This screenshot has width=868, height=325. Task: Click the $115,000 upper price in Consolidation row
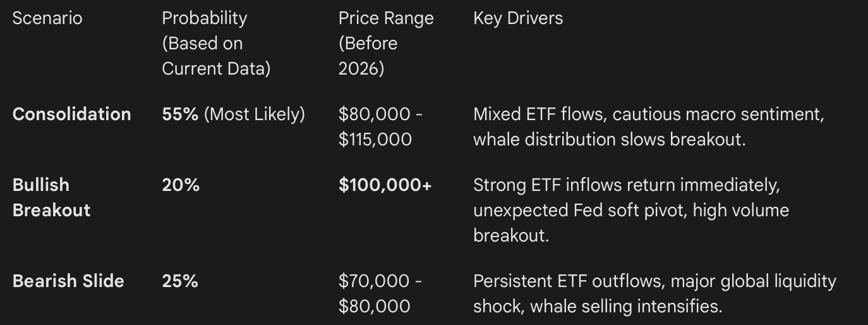pos(375,139)
